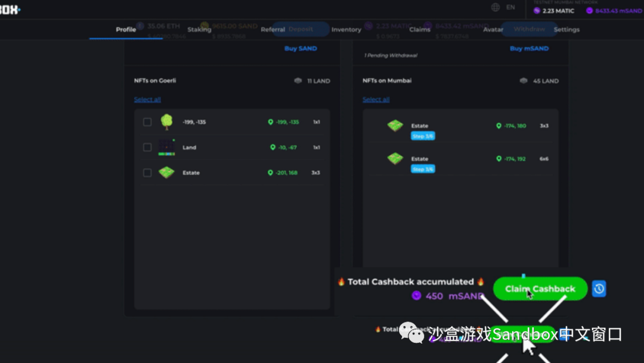Click the 1 Pending Withdrawal text
Viewport: 644px width, 363px height.
click(391, 56)
